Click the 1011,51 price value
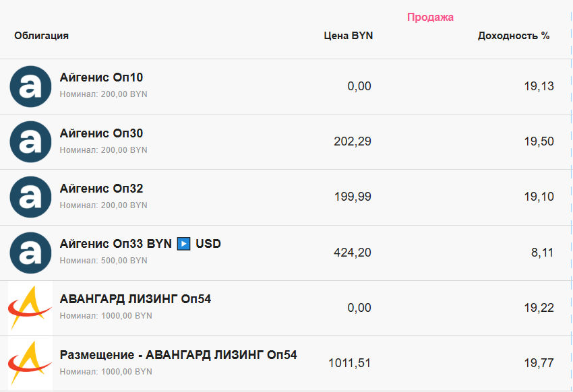This screenshot has height=392, width=573. pos(350,363)
